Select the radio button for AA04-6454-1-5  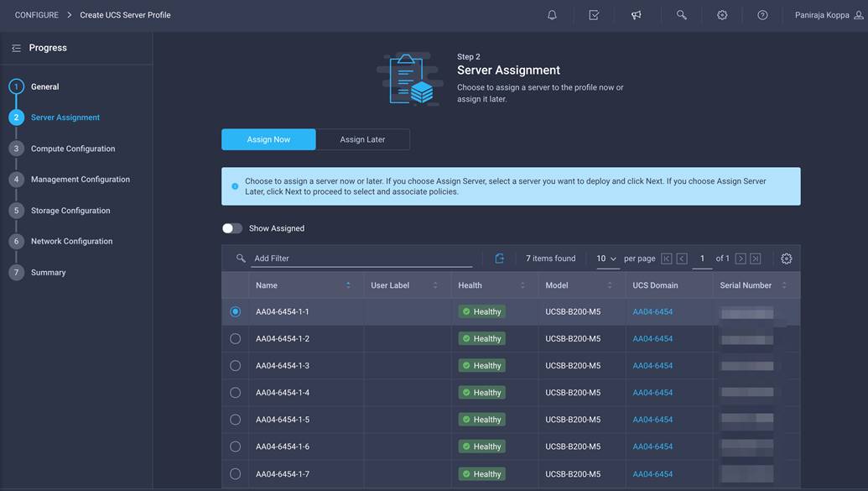[x=236, y=420]
